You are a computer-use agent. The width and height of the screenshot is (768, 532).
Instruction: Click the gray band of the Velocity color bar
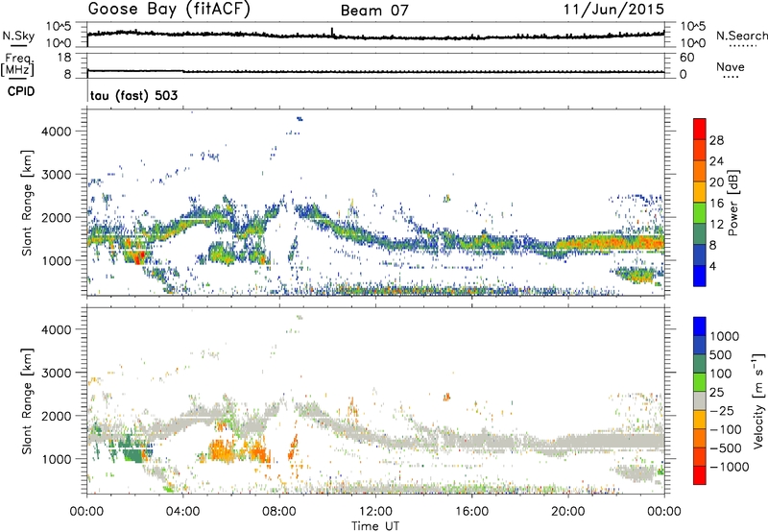(700, 401)
